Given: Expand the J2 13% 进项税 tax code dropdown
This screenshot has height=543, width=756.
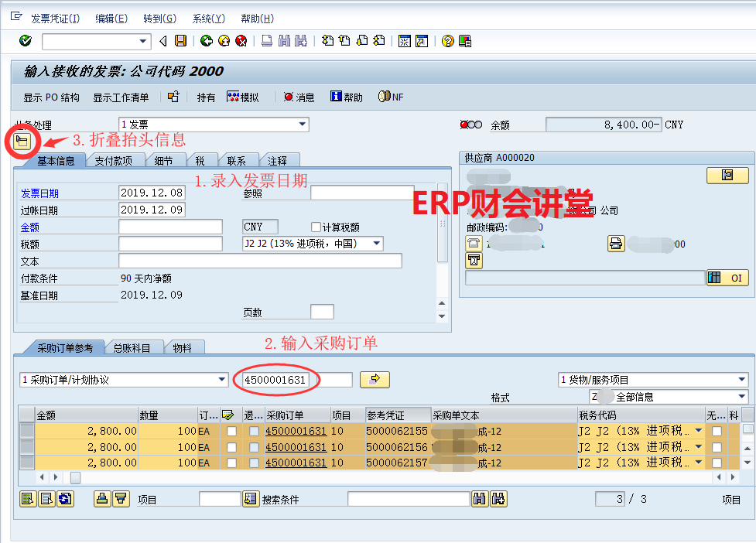Looking at the screenshot, I should pos(377,244).
